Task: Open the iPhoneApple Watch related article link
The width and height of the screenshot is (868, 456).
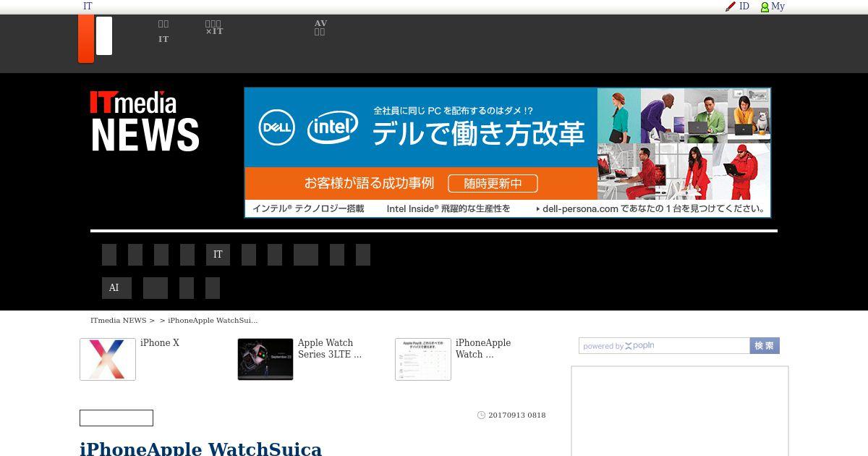Action: [x=483, y=349]
